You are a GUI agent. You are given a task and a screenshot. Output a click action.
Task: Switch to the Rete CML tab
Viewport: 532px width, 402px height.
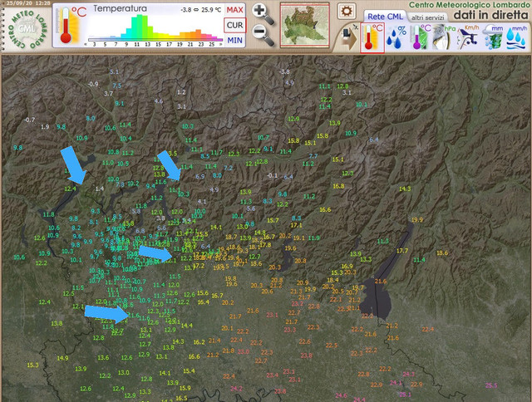point(385,17)
